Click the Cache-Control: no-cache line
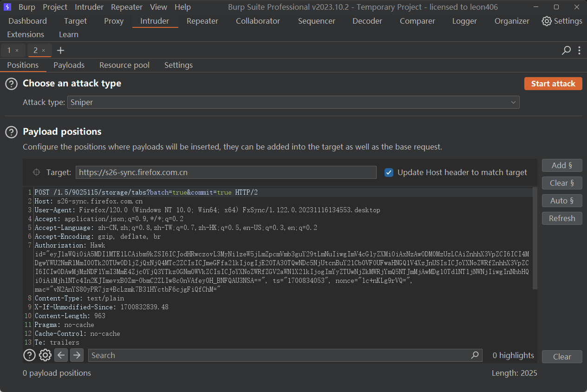587x392 pixels. pyautogui.click(x=78, y=333)
